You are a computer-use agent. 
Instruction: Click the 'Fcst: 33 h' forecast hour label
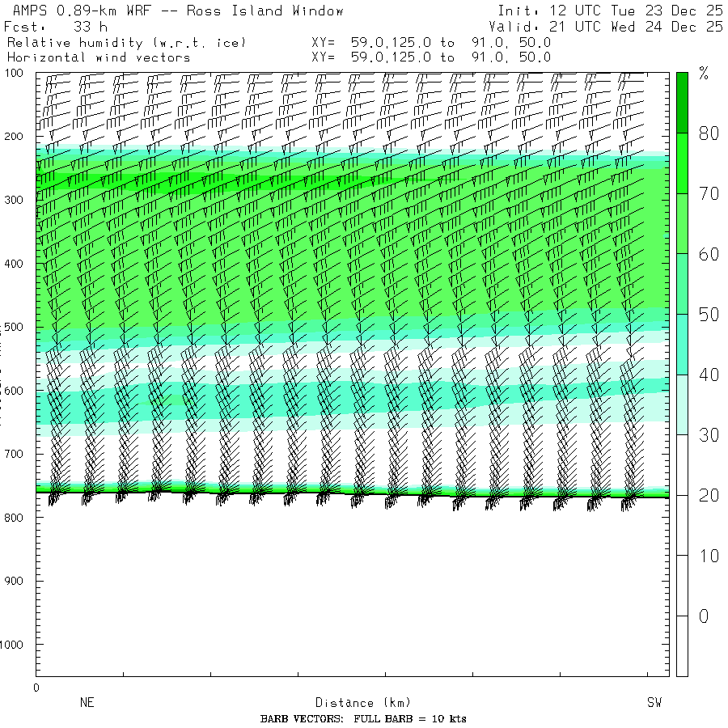[x=56, y=27]
